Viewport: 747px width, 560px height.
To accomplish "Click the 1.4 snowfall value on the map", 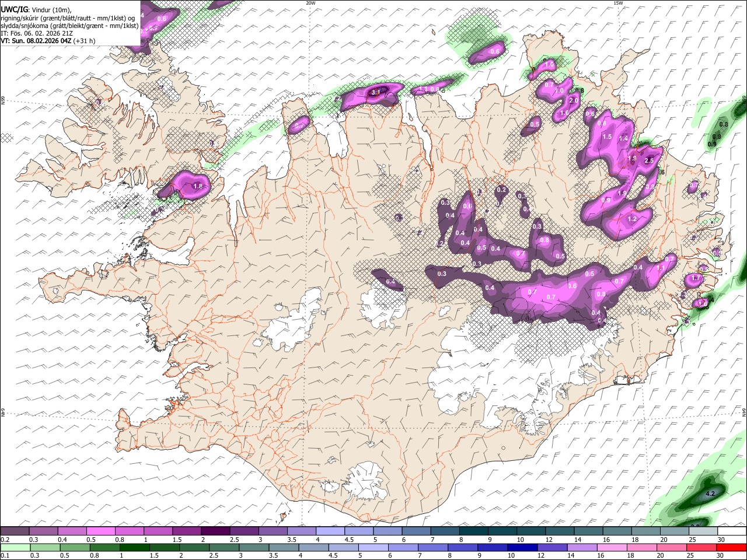I will 623,139.
